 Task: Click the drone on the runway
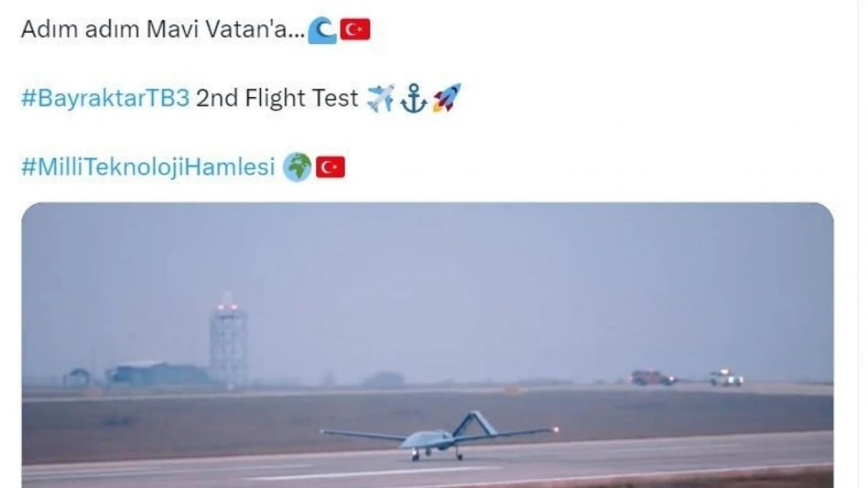[x=439, y=437]
